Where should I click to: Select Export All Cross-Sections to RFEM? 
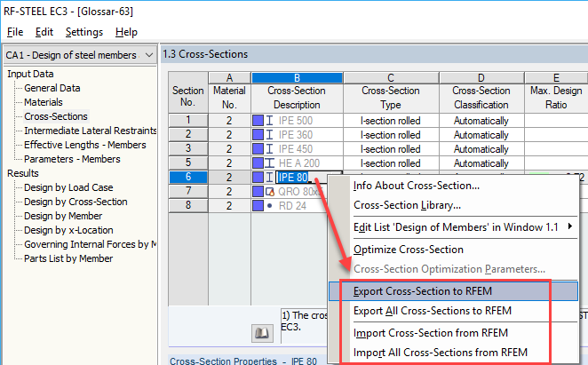point(433,311)
